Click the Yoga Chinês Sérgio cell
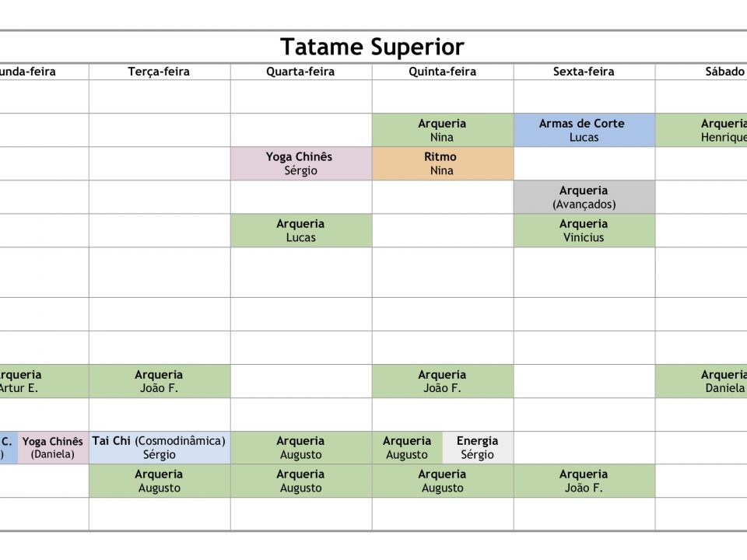747x560 pixels. pyautogui.click(x=301, y=163)
